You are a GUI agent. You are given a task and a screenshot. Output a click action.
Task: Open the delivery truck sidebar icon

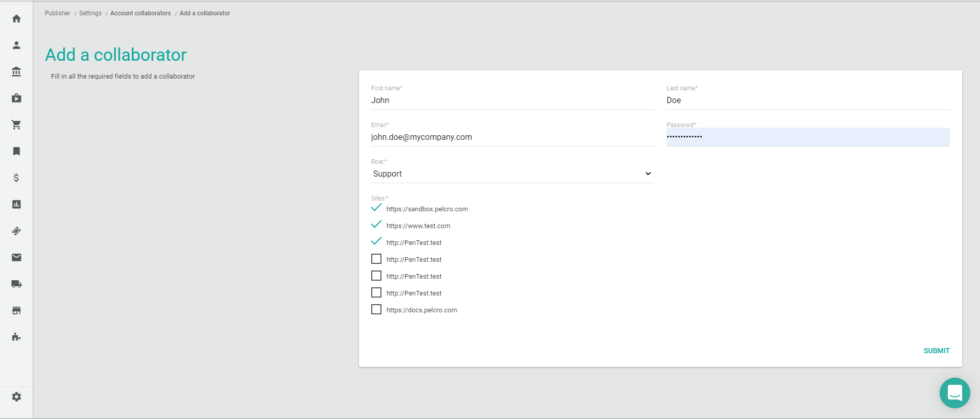pos(16,284)
